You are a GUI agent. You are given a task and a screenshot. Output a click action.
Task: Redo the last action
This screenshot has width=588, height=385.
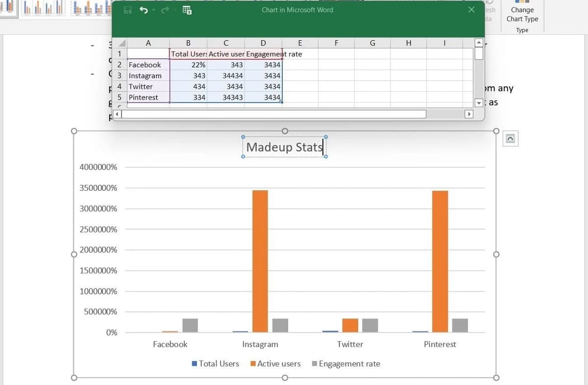click(166, 10)
